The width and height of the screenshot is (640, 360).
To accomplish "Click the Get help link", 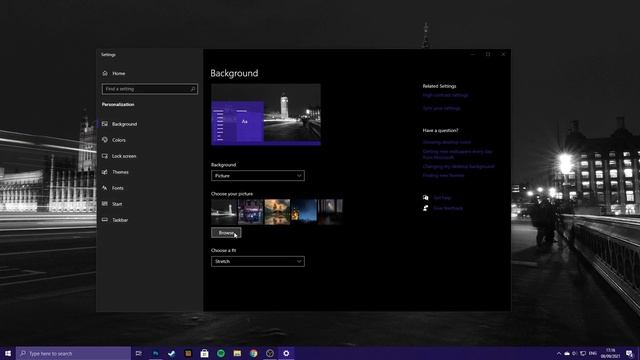I will 442,198.
